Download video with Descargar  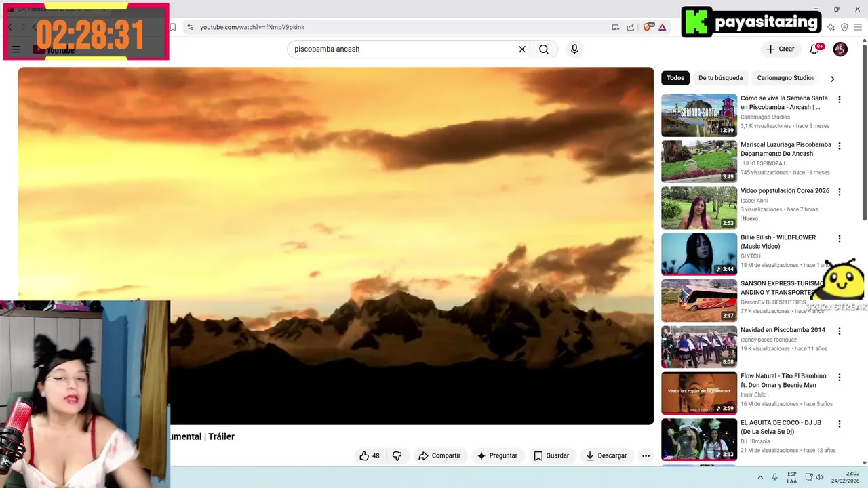point(606,455)
